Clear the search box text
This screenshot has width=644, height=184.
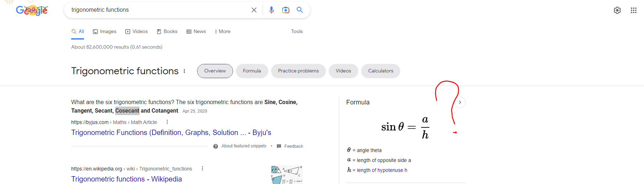pos(254,10)
